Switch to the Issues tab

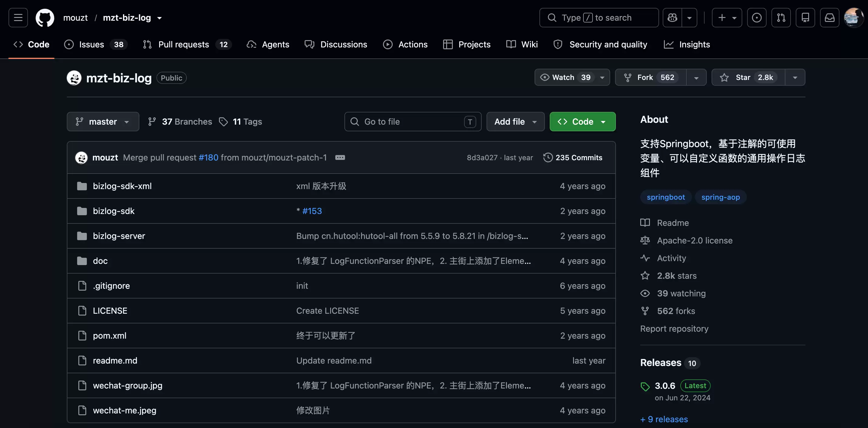(x=95, y=44)
